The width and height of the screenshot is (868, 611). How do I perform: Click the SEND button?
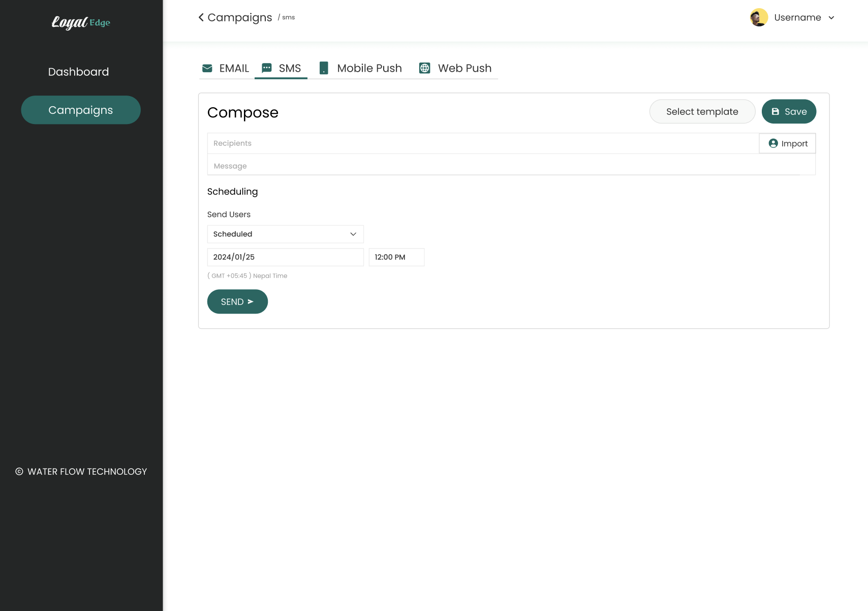click(237, 301)
